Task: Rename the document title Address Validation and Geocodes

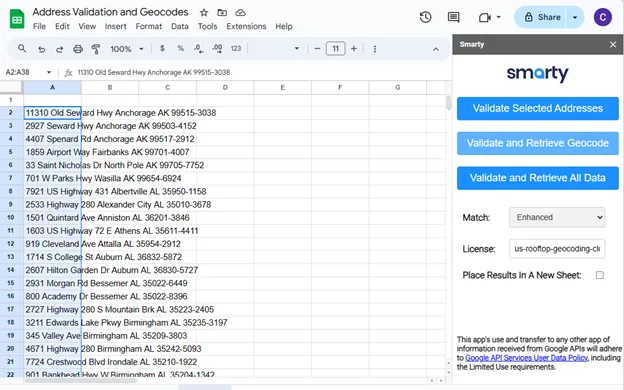Action: click(x=110, y=12)
